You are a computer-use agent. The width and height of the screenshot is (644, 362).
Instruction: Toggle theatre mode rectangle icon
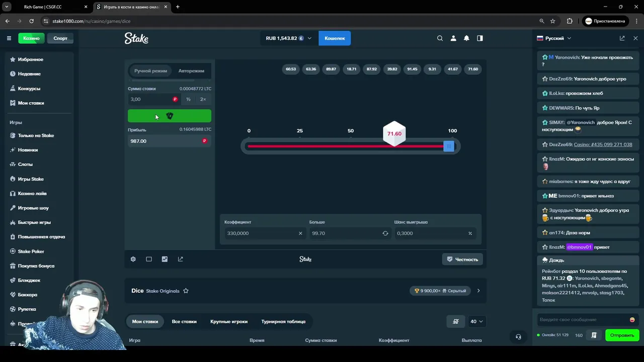click(x=149, y=259)
